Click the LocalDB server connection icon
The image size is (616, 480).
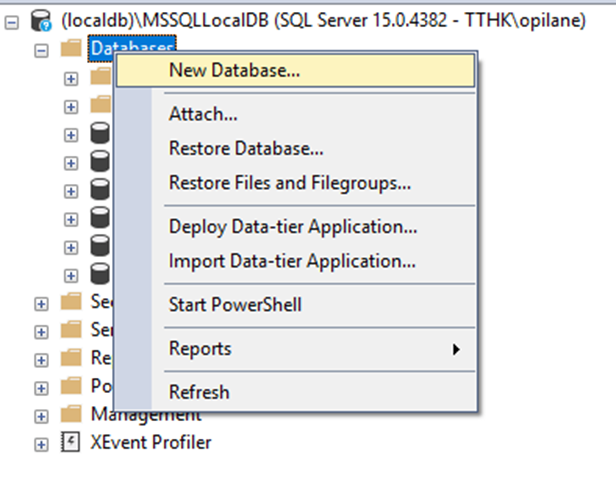43,19
